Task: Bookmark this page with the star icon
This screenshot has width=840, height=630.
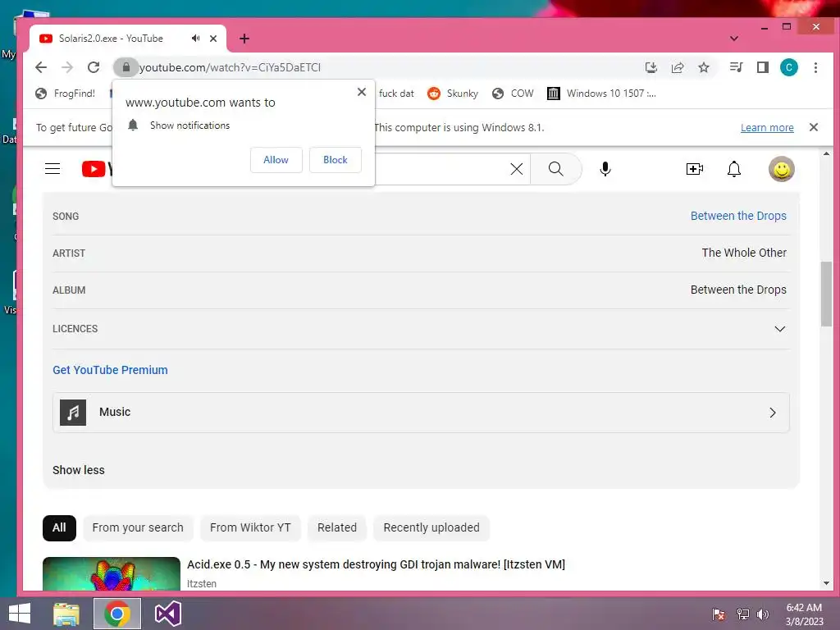Action: [x=704, y=67]
